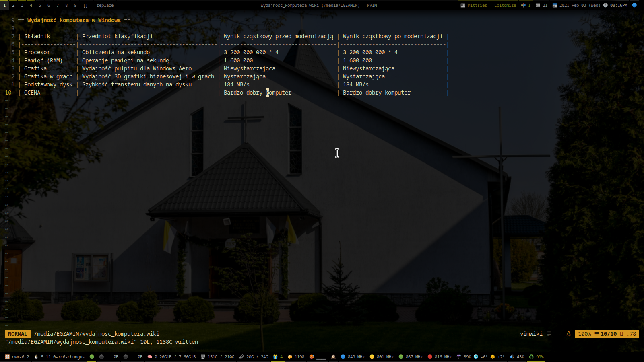The width and height of the screenshot is (644, 362).
Task: Click the heading Wydajność komputera w Windows
Action: coord(74,20)
